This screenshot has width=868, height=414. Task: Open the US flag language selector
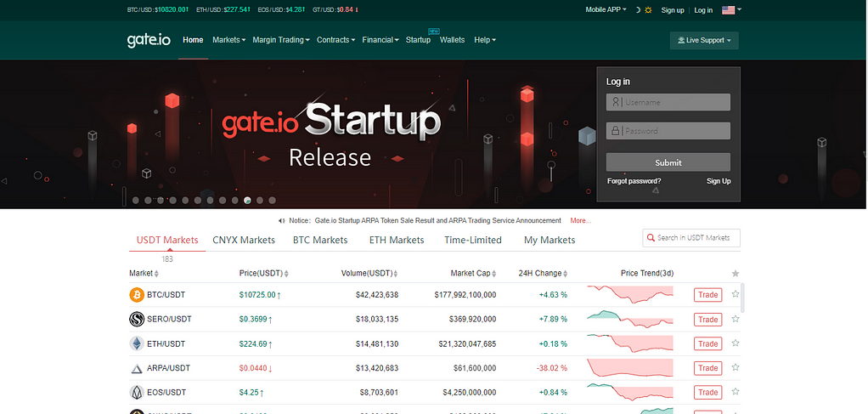coord(732,10)
